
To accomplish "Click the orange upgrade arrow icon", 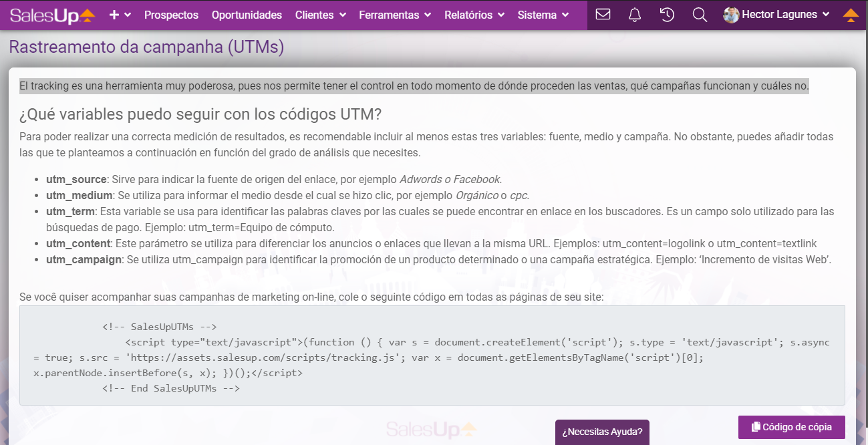I will [851, 15].
